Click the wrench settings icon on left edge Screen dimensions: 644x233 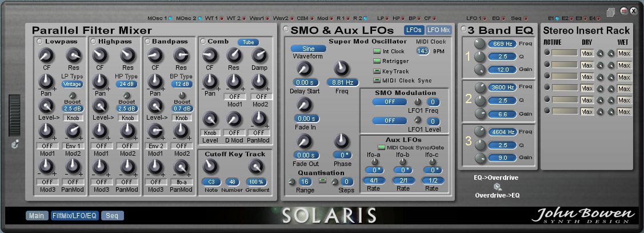15,145
